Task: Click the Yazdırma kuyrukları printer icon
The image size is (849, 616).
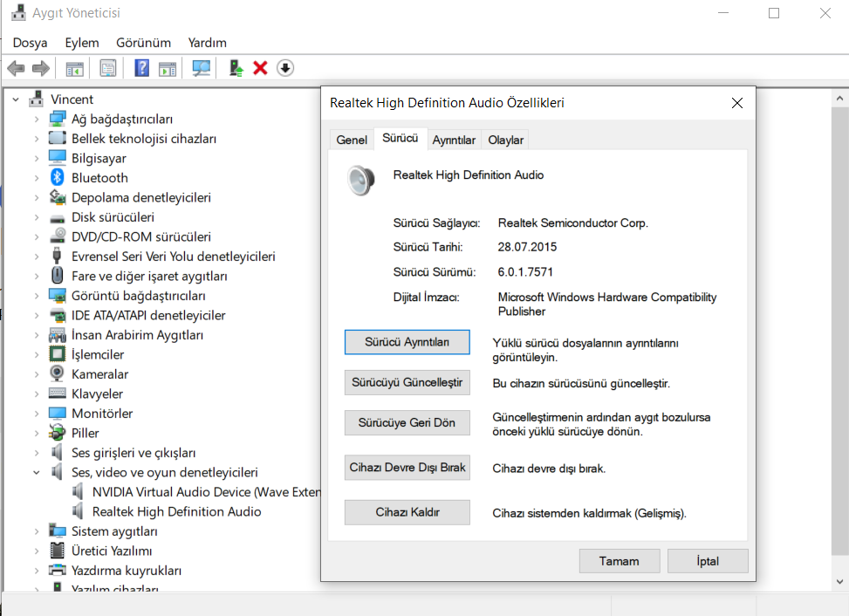Action: tap(57, 570)
